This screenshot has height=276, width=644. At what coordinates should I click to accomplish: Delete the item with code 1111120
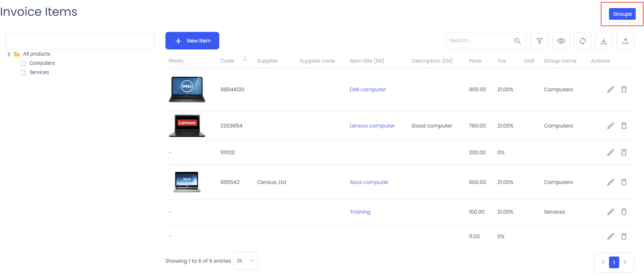624,152
